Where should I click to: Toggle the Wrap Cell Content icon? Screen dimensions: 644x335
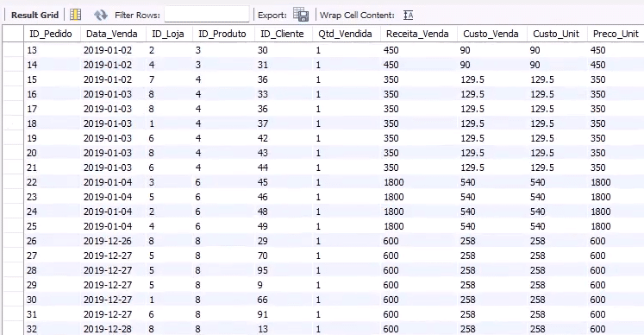click(x=409, y=16)
